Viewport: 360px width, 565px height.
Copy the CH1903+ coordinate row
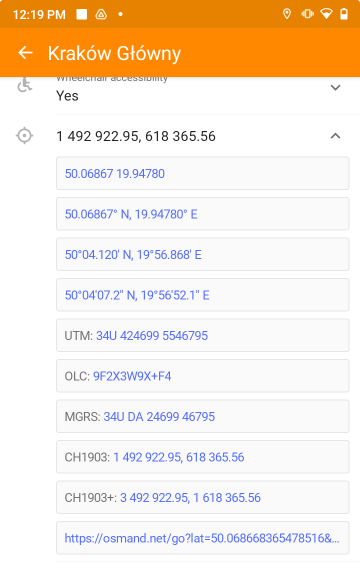[x=203, y=497]
